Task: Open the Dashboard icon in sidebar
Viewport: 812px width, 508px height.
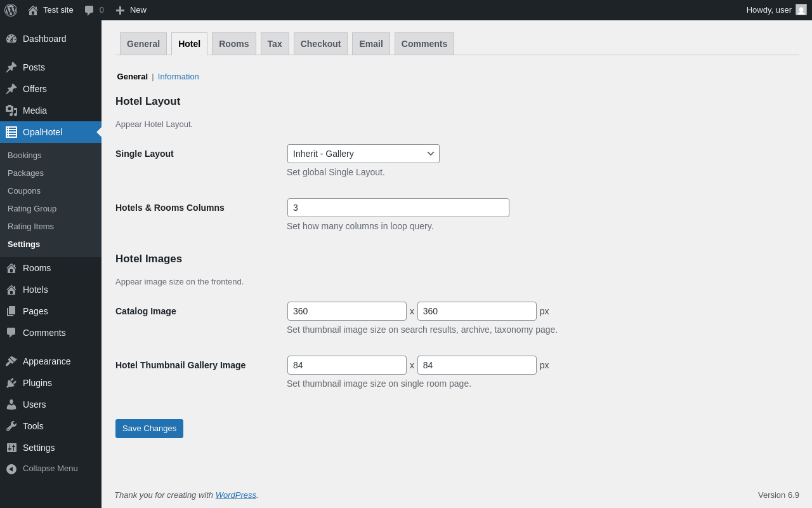Action: click(x=11, y=39)
